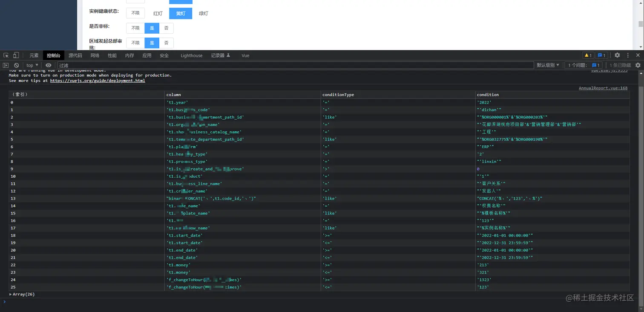
Task: Click the '工程' condition cell
Action: coord(552,132)
